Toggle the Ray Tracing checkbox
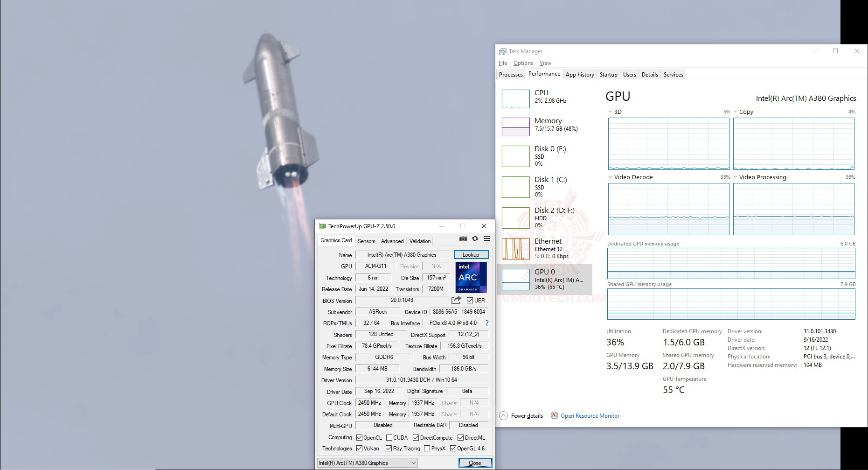This screenshot has width=868, height=470. [389, 449]
